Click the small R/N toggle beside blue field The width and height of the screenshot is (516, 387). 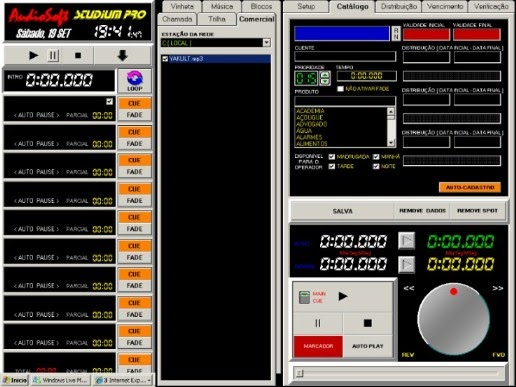pyautogui.click(x=396, y=34)
